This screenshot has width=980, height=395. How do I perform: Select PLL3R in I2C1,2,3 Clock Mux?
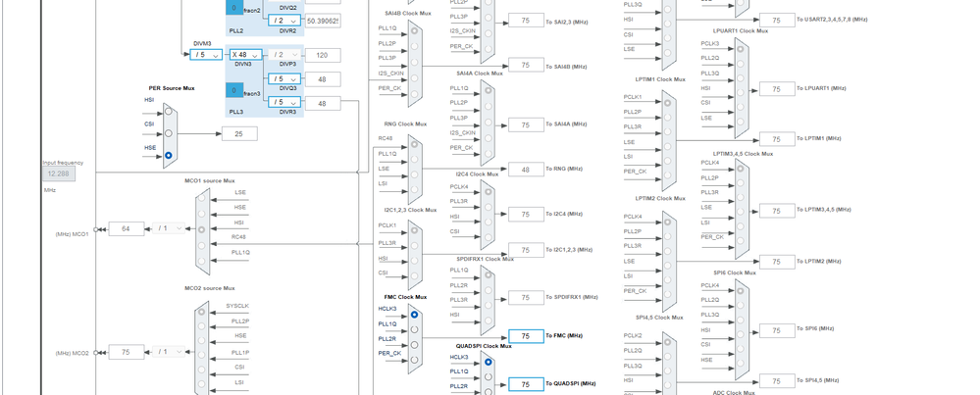click(414, 247)
